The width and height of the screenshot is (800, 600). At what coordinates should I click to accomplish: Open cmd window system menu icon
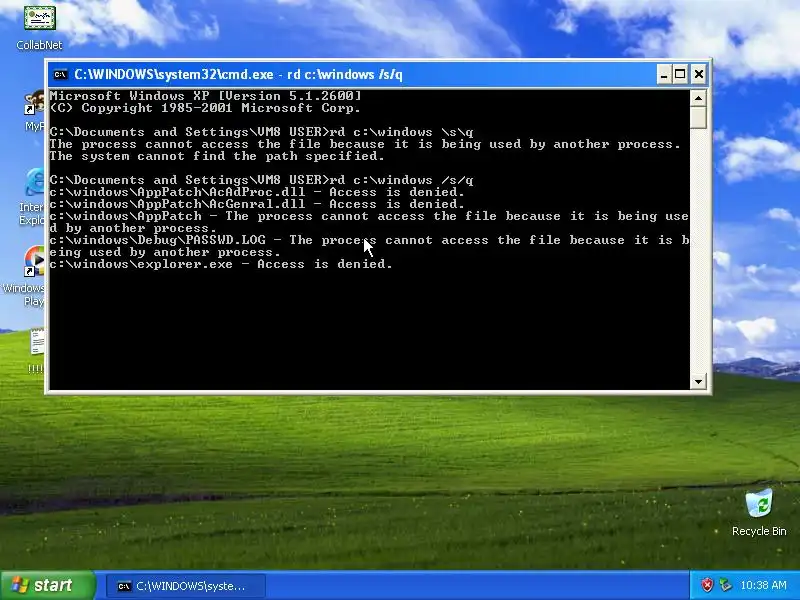tap(60, 74)
